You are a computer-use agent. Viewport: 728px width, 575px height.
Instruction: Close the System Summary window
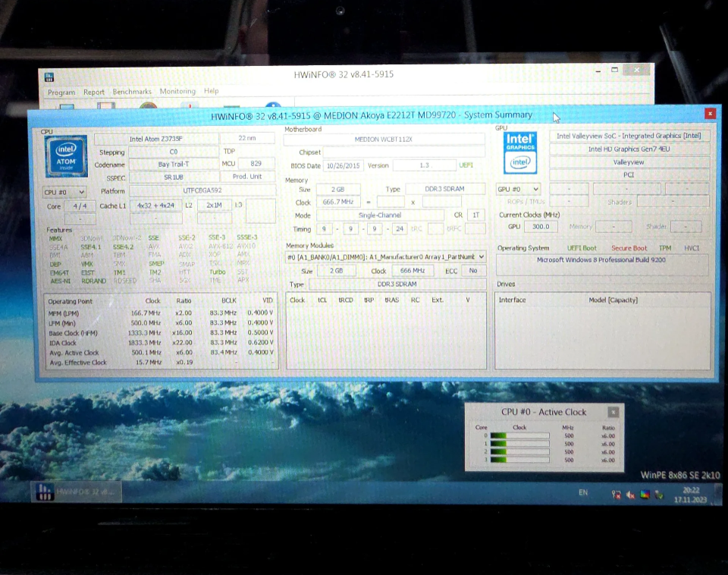tap(710, 113)
